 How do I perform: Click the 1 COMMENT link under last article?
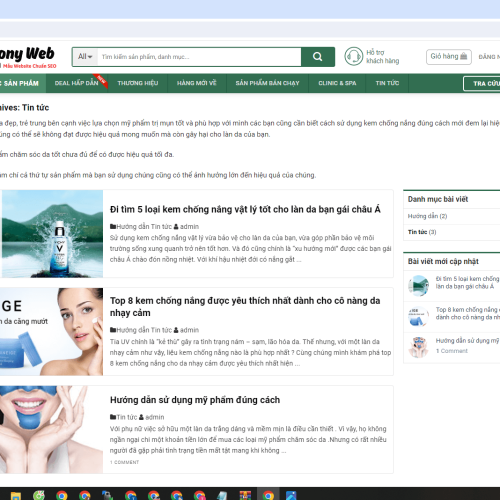pos(124,462)
